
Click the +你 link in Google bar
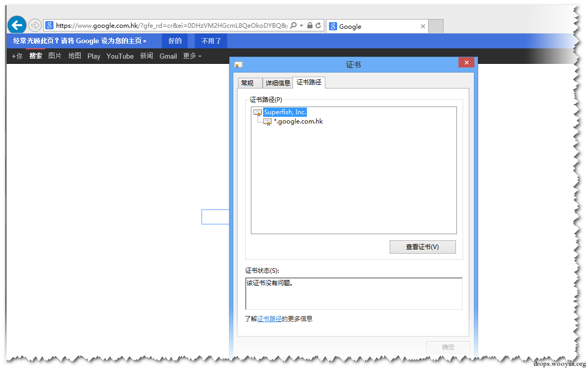[x=17, y=56]
